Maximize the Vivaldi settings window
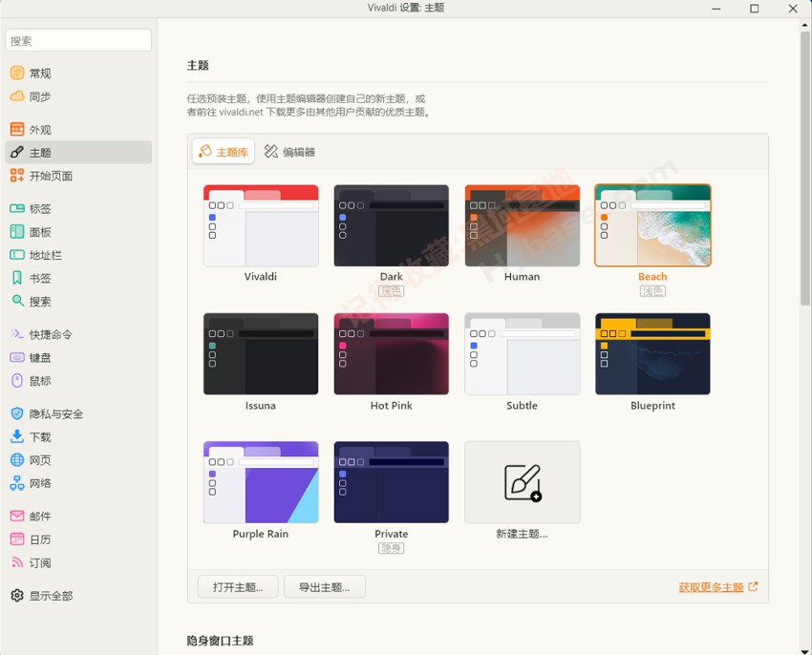 coord(755,9)
